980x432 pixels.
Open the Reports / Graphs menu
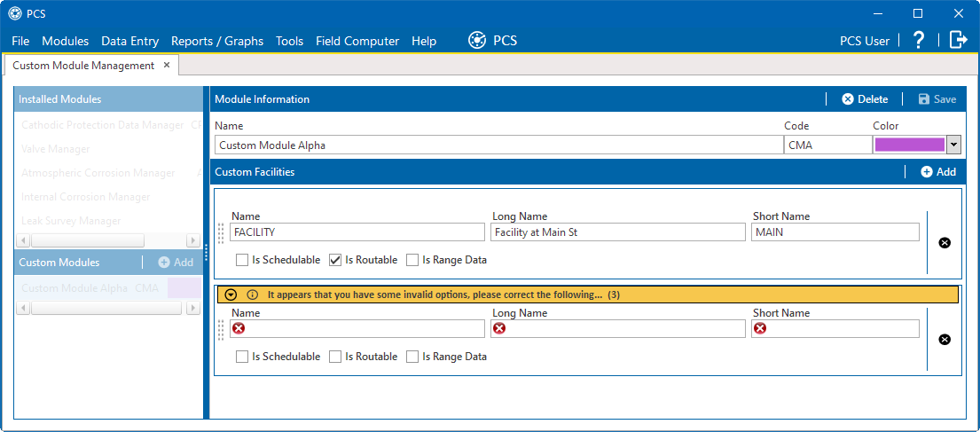217,42
